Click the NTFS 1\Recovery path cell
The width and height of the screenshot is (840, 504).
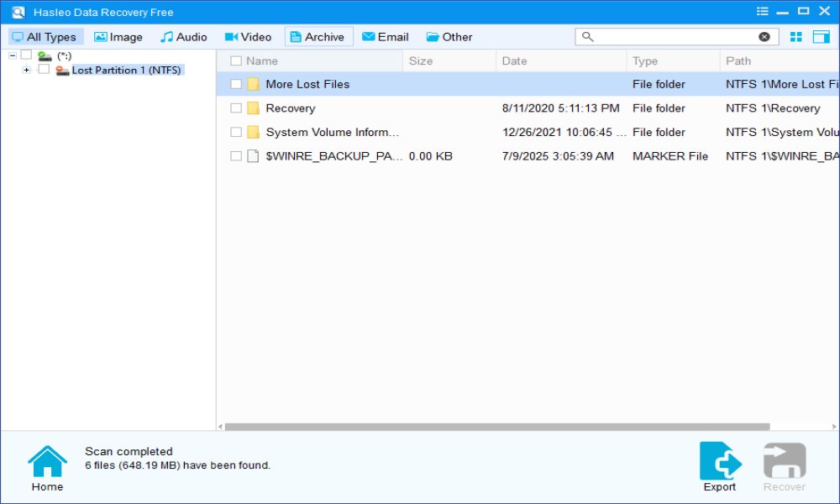pyautogui.click(x=773, y=108)
